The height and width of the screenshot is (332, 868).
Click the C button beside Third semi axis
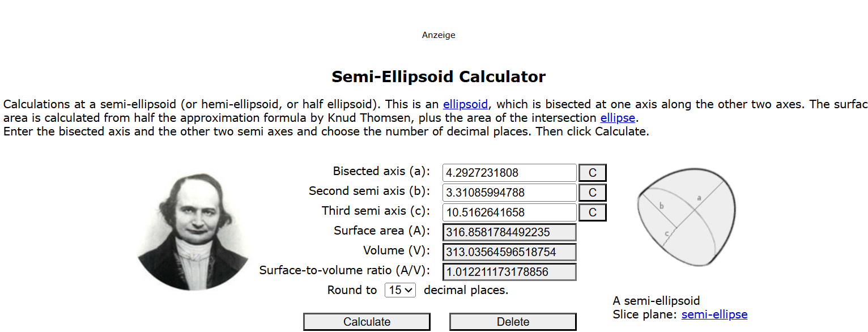tap(593, 212)
